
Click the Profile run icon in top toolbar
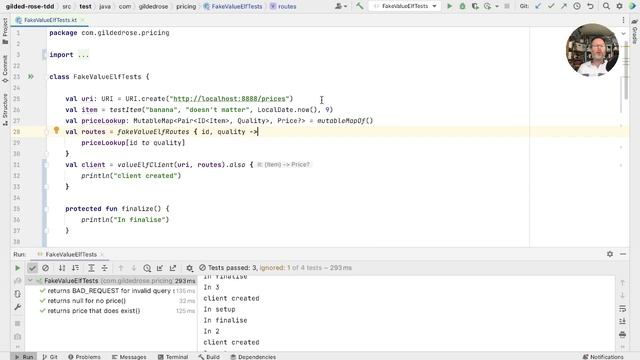click(x=487, y=6)
